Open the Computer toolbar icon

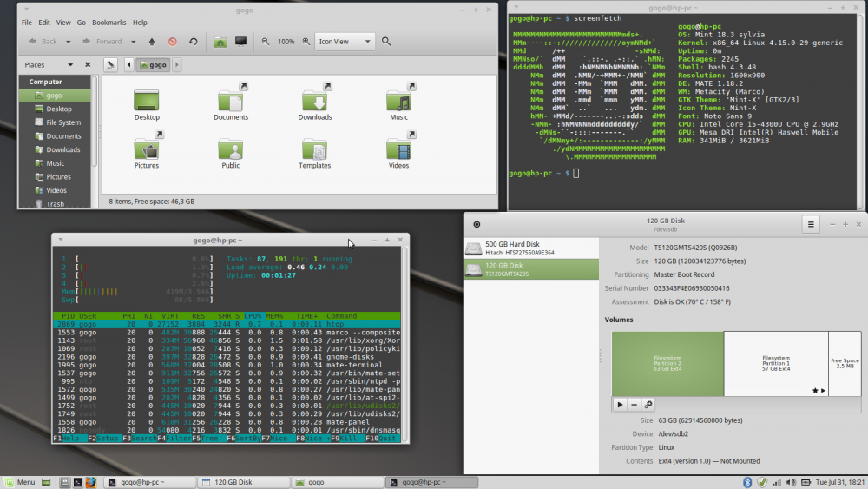(240, 42)
